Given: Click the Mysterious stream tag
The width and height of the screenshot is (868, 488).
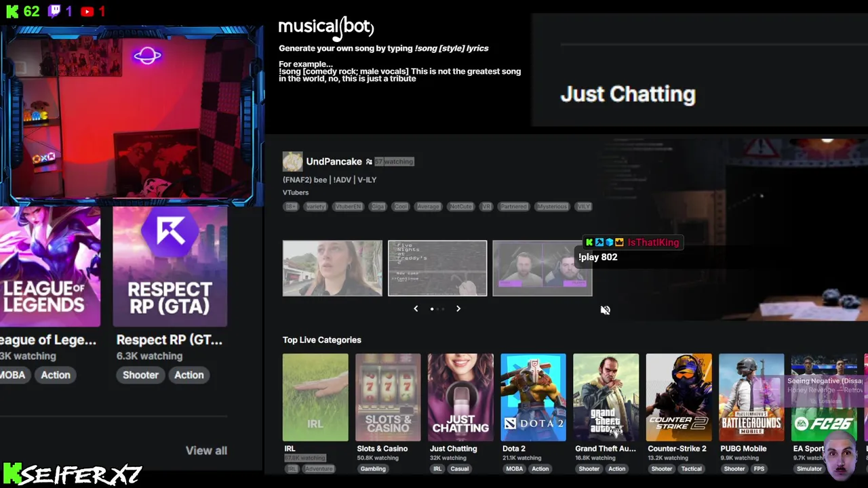Looking at the screenshot, I should 551,207.
